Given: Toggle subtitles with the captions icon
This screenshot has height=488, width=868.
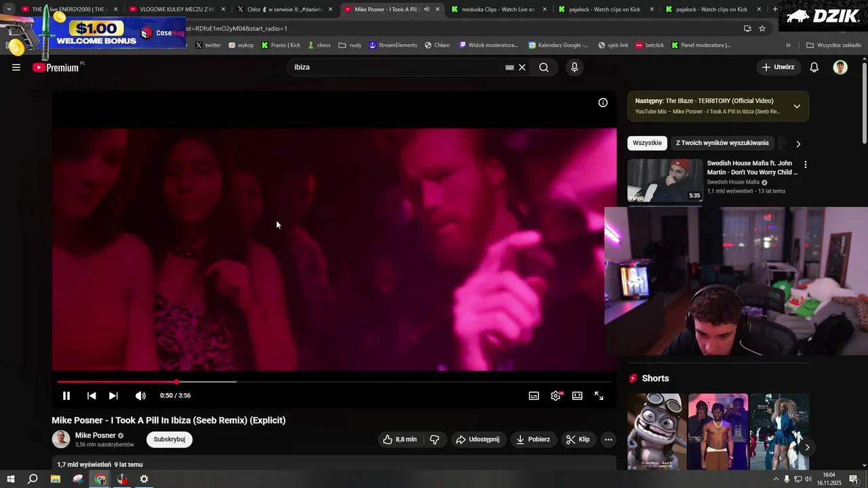Looking at the screenshot, I should click(534, 396).
